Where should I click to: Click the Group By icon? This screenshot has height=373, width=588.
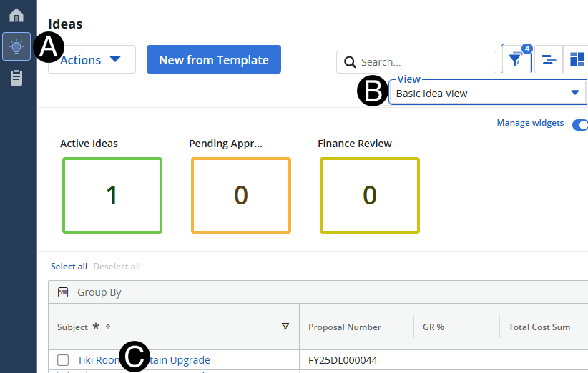(63, 292)
